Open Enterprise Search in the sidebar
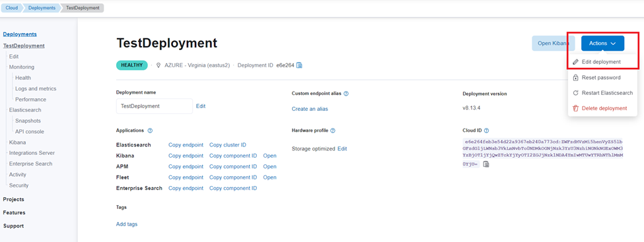Screen dimensions: 644x242 31,164
